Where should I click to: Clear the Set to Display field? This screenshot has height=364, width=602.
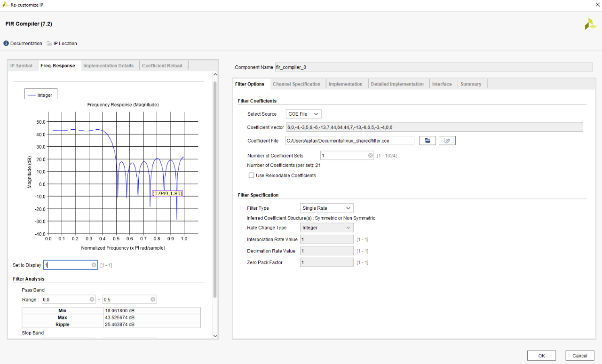[94, 265]
